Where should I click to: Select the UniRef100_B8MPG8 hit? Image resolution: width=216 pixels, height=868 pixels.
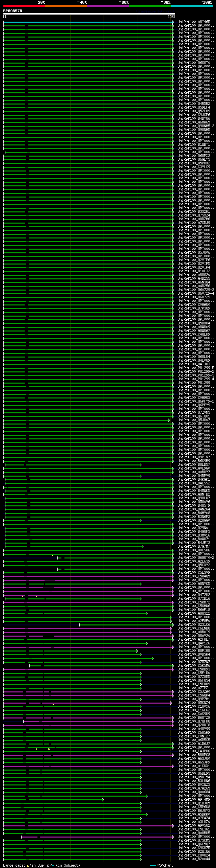pos(194,755)
